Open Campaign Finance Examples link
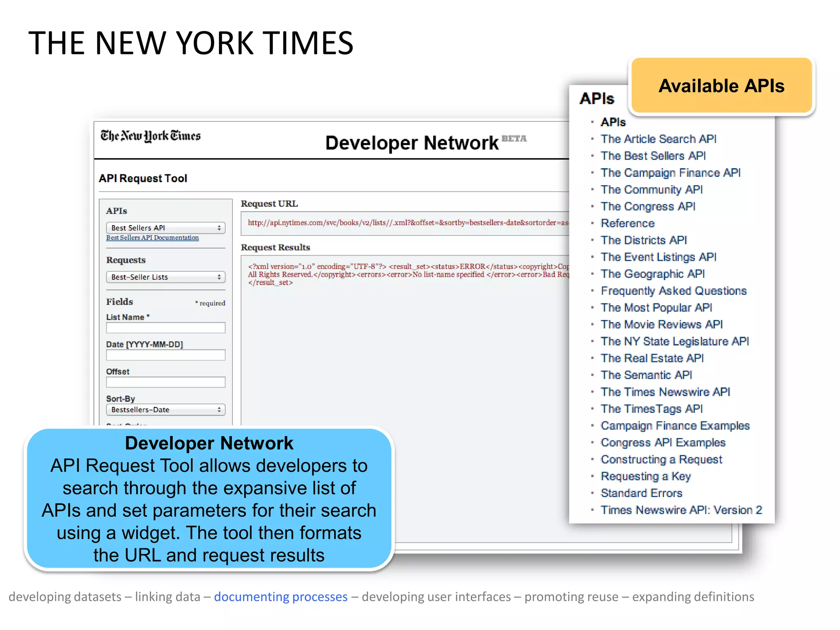This screenshot has height=630, width=840. tap(675, 426)
